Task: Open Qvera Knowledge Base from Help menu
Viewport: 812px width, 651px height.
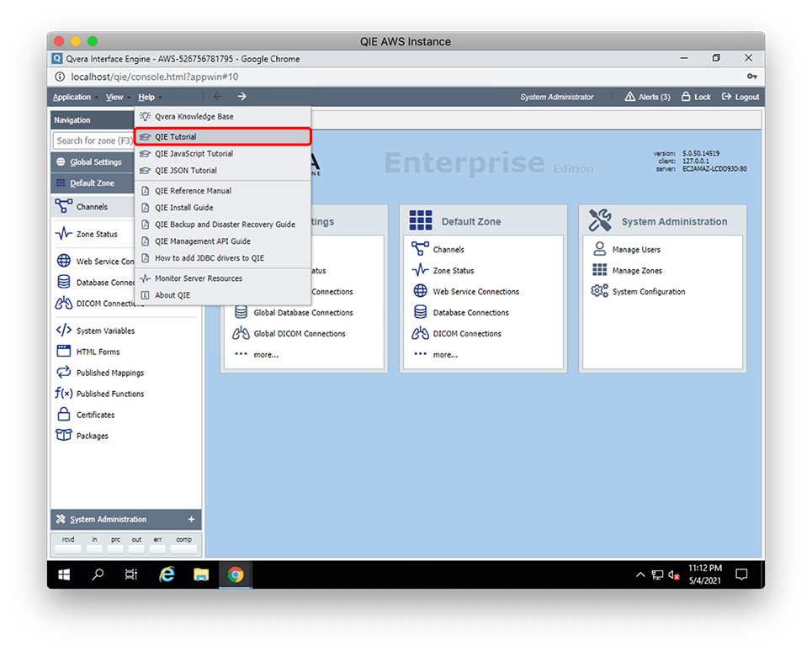Action: (x=223, y=116)
